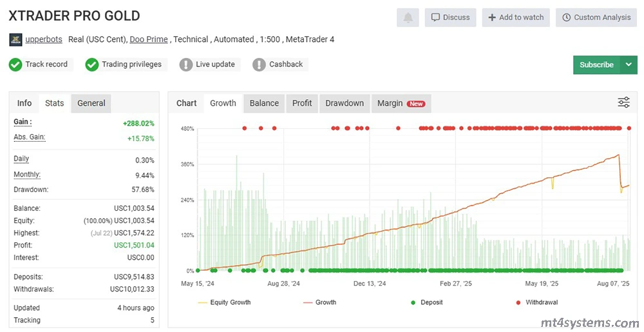Screen dimensions: 644x332
Task: Open the chart settings sliders icon
Action: tap(623, 103)
